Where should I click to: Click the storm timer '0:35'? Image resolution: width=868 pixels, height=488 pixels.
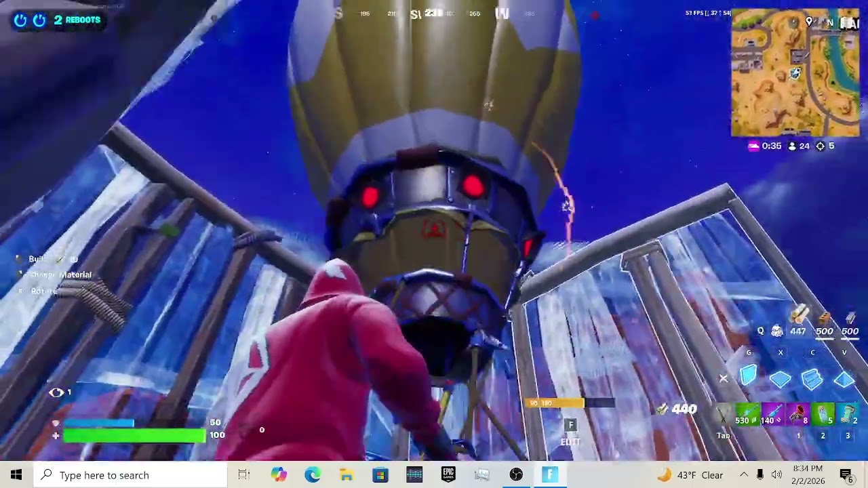772,146
